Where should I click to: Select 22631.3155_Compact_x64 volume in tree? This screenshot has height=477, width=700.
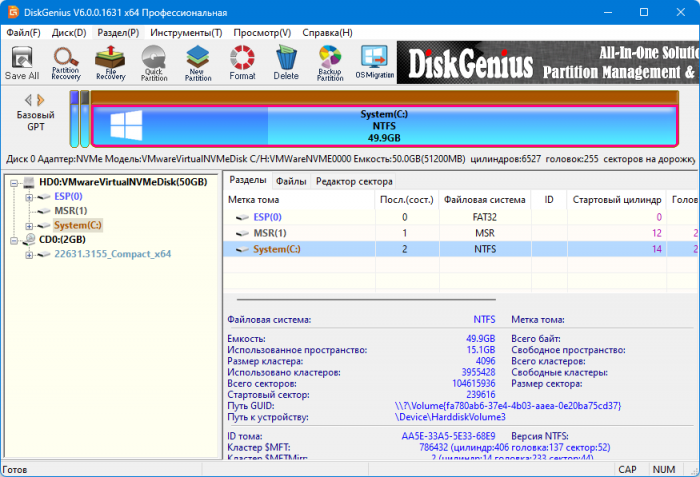point(112,254)
